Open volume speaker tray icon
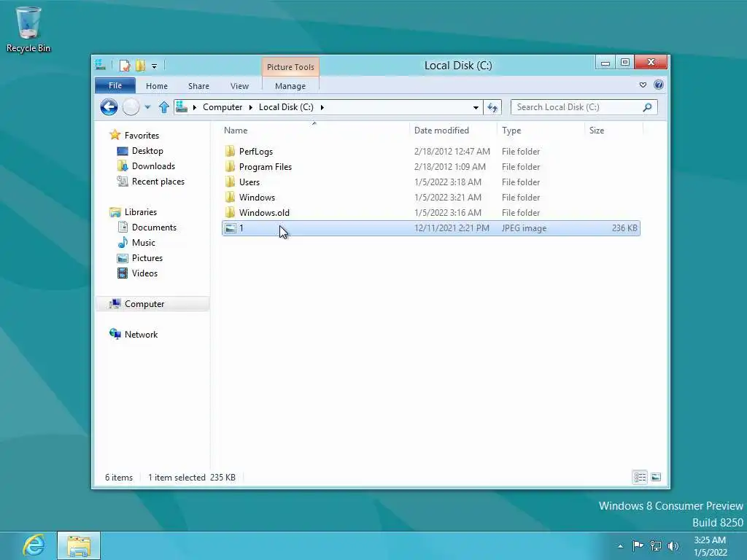 tap(673, 545)
